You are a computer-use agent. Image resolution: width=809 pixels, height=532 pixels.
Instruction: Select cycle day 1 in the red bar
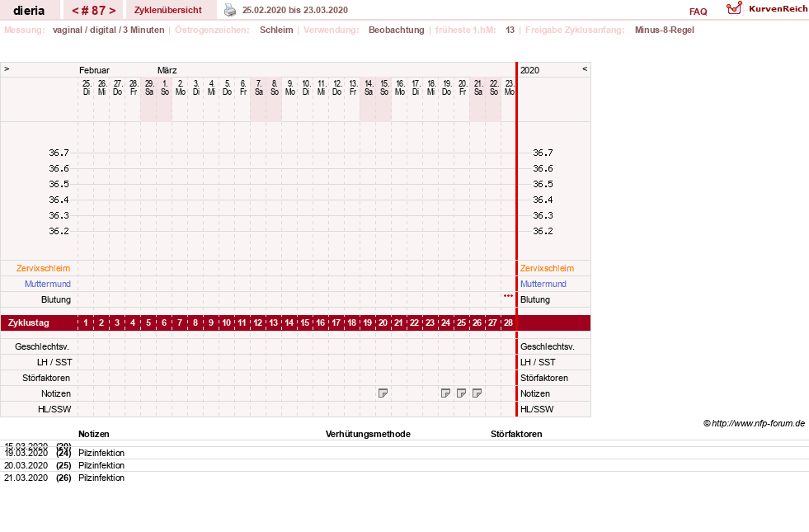[86, 322]
